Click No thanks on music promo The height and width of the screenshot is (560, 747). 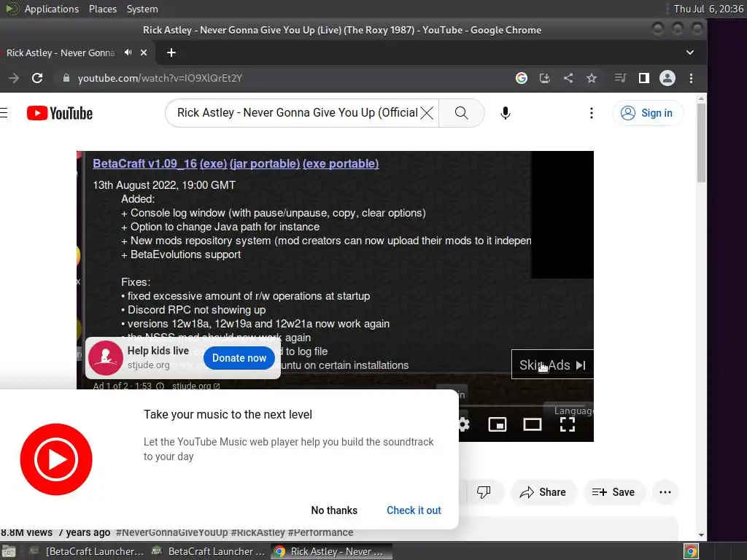[x=334, y=510]
